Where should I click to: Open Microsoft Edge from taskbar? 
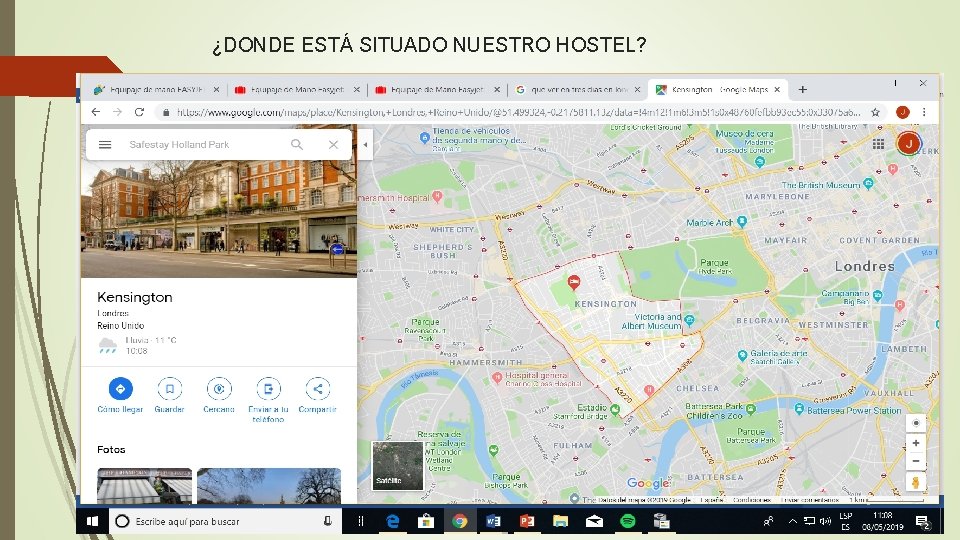392,521
